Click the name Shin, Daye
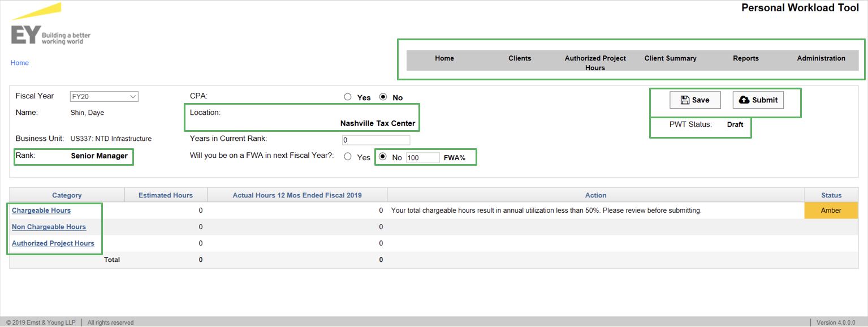This screenshot has height=327, width=868. 87,113
